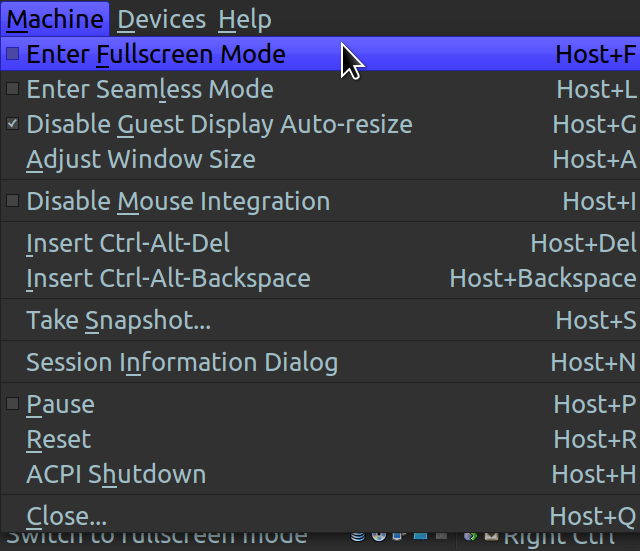Click the blue shared folders status icon
This screenshot has width=640, height=551.
pyautogui.click(x=420, y=537)
